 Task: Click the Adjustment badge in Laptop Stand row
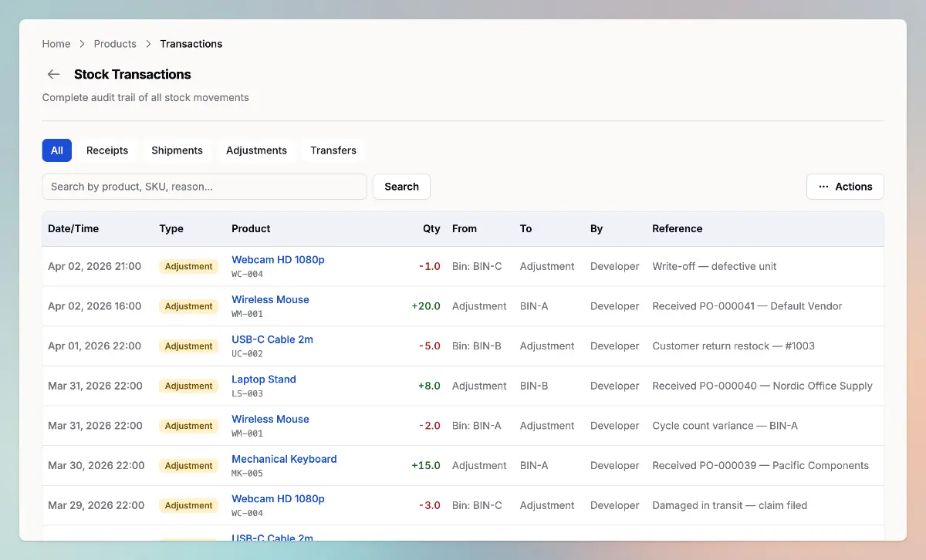(188, 386)
